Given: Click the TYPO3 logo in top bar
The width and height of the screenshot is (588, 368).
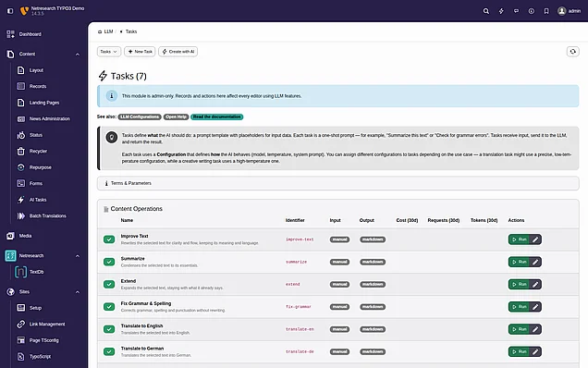Looking at the screenshot, I should tap(24, 11).
